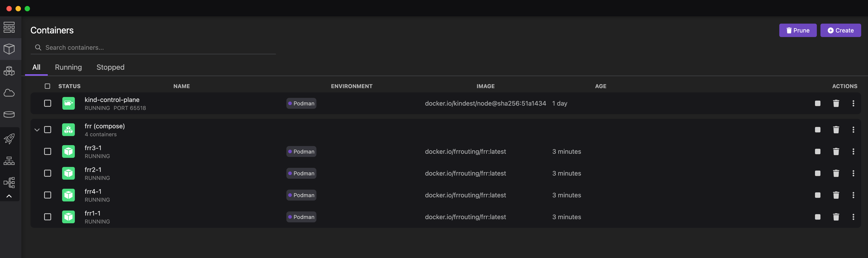Image resolution: width=868 pixels, height=258 pixels.
Task: Tick the frr4-1 container checkbox
Action: point(48,195)
